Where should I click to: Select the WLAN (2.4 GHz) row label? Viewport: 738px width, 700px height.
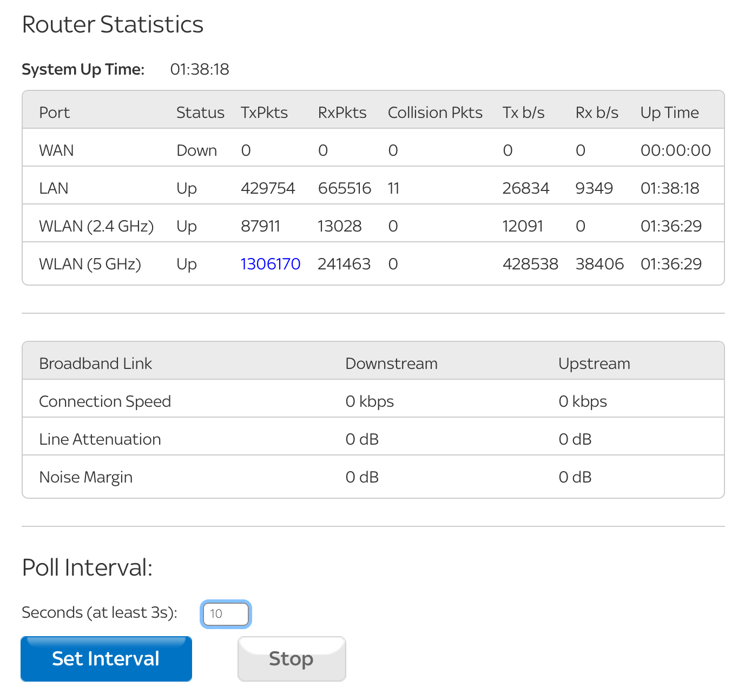click(x=96, y=226)
